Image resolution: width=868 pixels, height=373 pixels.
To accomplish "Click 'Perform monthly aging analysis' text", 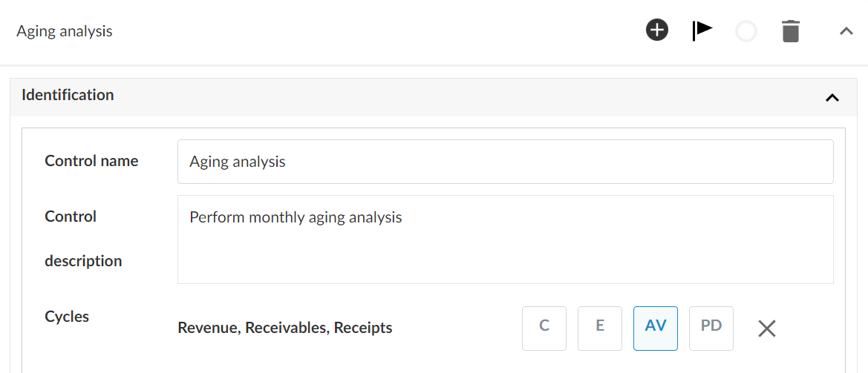I will click(x=296, y=218).
